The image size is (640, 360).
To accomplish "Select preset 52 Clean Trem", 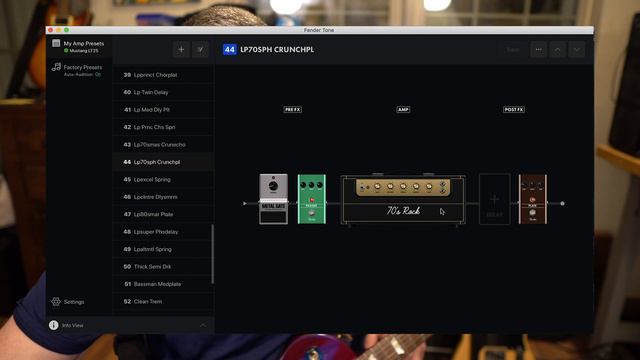I will coord(163,302).
